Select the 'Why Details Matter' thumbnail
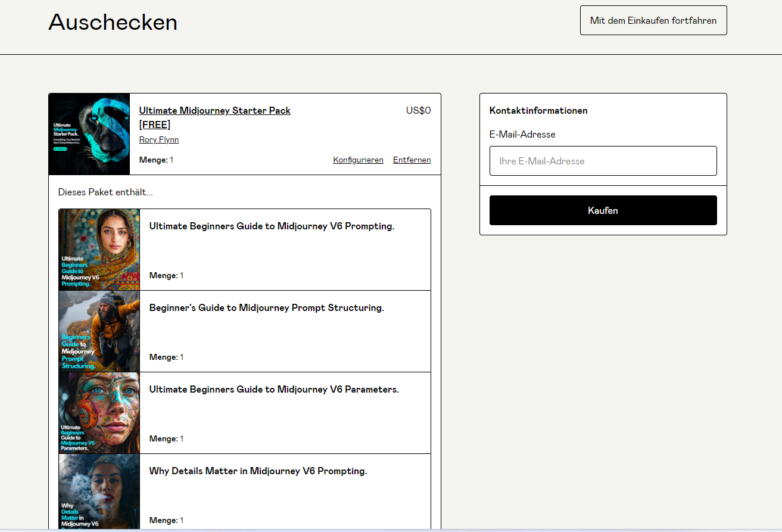The width and height of the screenshot is (782, 532). (x=99, y=491)
